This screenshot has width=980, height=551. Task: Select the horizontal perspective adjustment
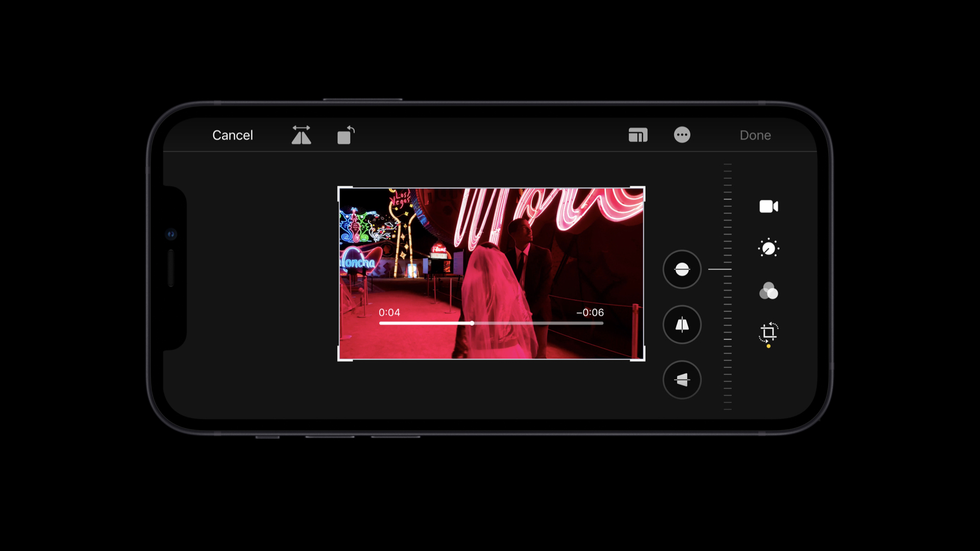tap(682, 380)
